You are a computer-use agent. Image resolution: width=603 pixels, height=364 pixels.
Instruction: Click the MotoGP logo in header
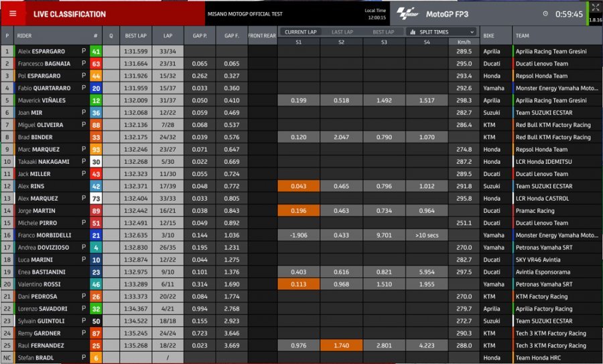407,13
